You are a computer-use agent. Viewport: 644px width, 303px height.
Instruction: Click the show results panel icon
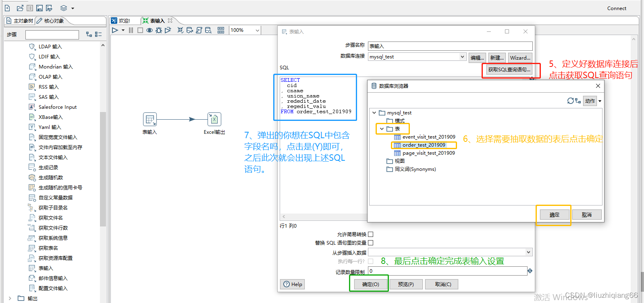[221, 30]
